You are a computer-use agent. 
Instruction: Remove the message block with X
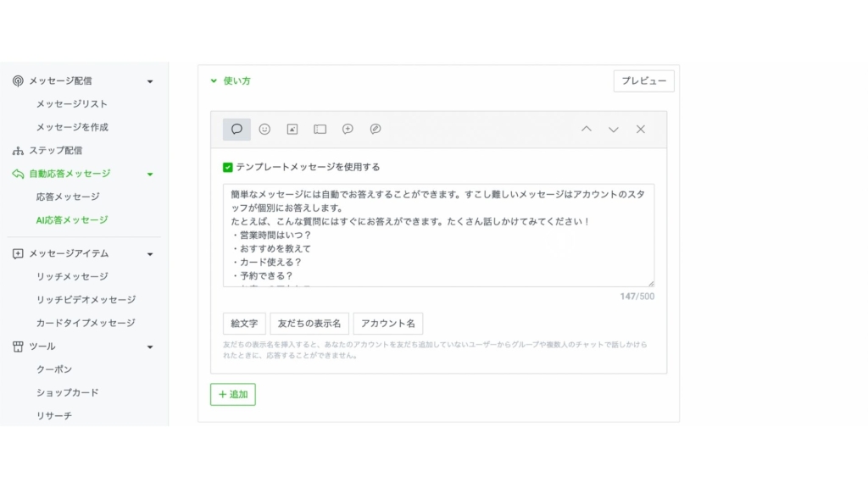[641, 130]
